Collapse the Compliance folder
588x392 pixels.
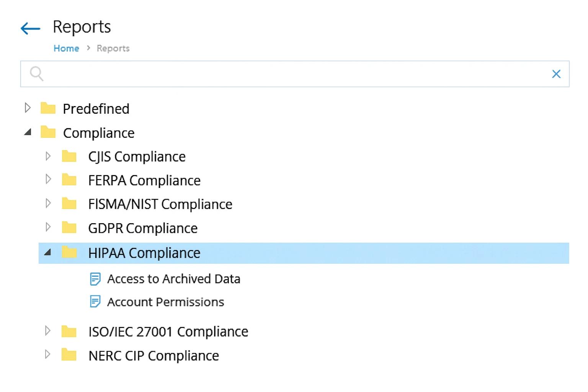[x=28, y=132]
